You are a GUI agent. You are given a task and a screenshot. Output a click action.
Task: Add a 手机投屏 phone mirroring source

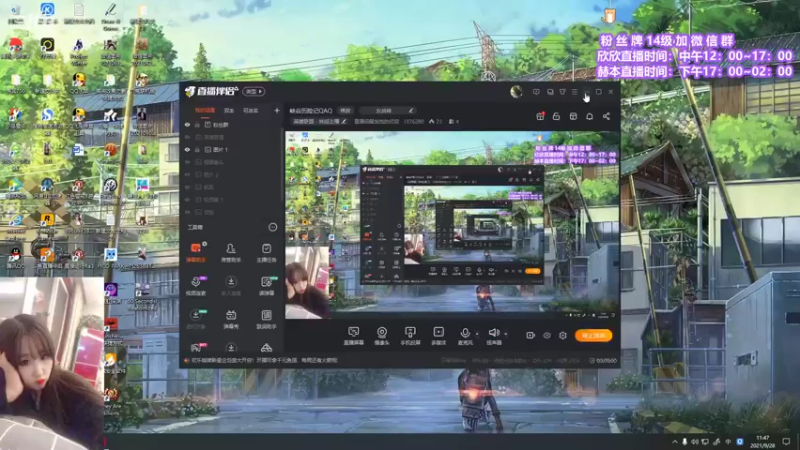(x=410, y=336)
